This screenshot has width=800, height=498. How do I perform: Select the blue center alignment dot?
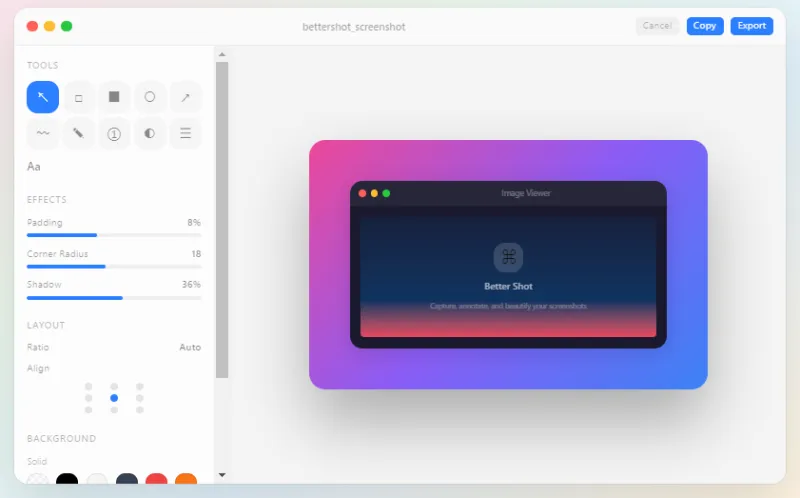114,398
